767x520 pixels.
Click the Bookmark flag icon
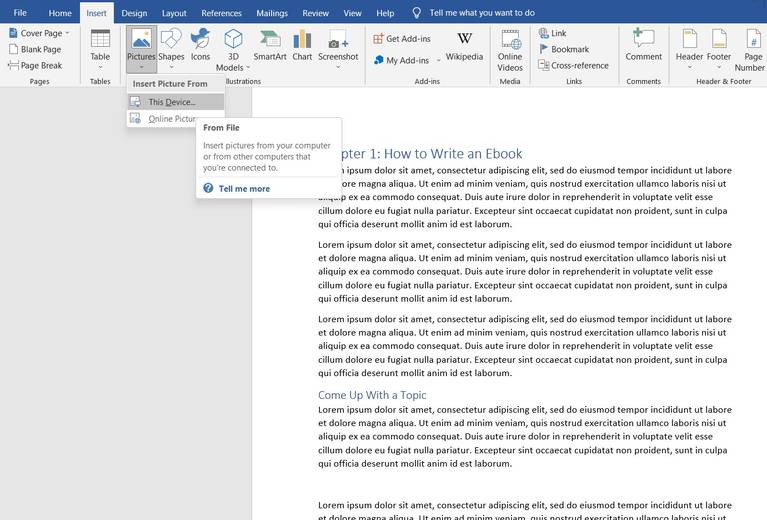click(543, 49)
